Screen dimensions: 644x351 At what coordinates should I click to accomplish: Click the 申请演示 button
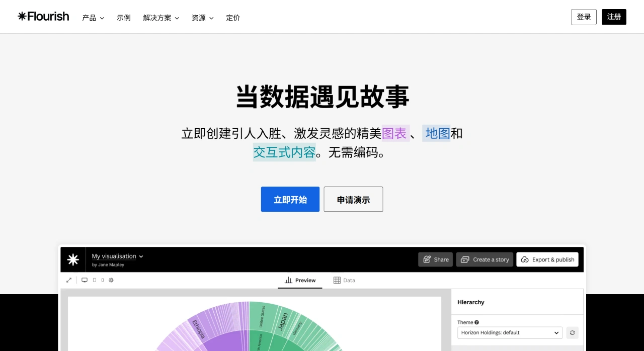(x=353, y=199)
